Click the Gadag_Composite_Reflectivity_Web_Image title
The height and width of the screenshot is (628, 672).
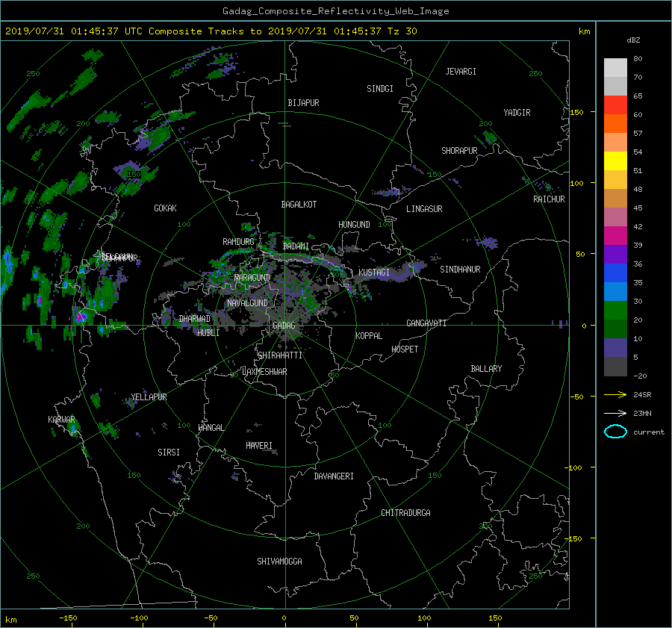tap(335, 11)
